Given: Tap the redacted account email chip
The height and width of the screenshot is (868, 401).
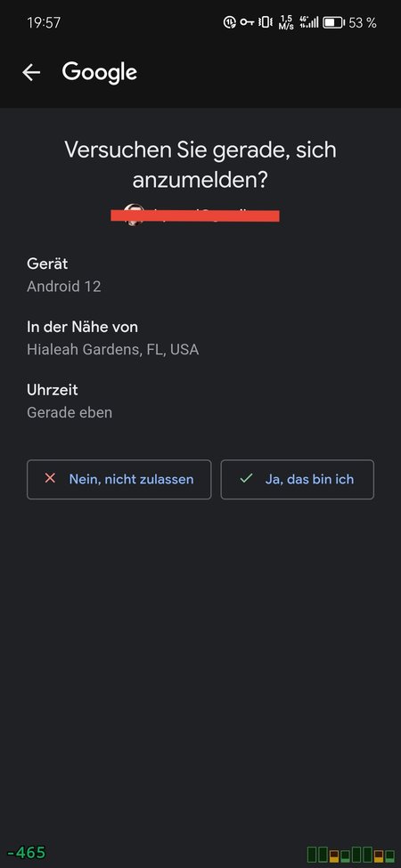Looking at the screenshot, I should point(195,215).
